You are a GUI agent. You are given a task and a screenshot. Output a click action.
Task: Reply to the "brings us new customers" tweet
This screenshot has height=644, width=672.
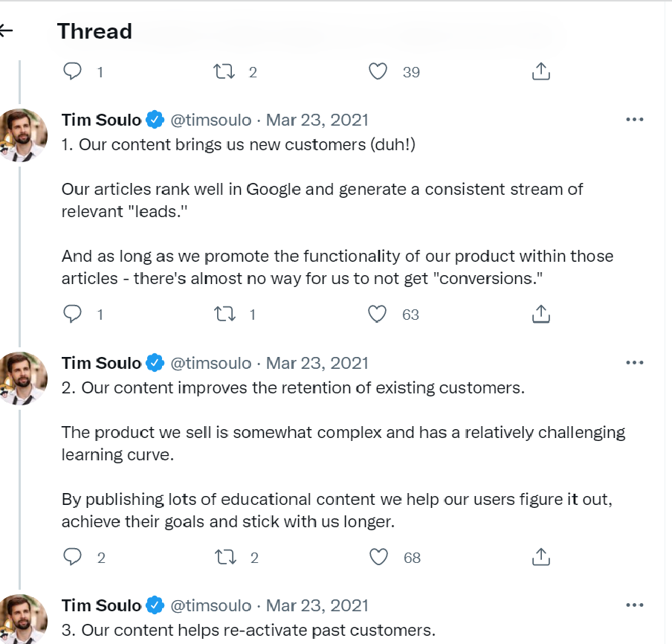point(73,315)
